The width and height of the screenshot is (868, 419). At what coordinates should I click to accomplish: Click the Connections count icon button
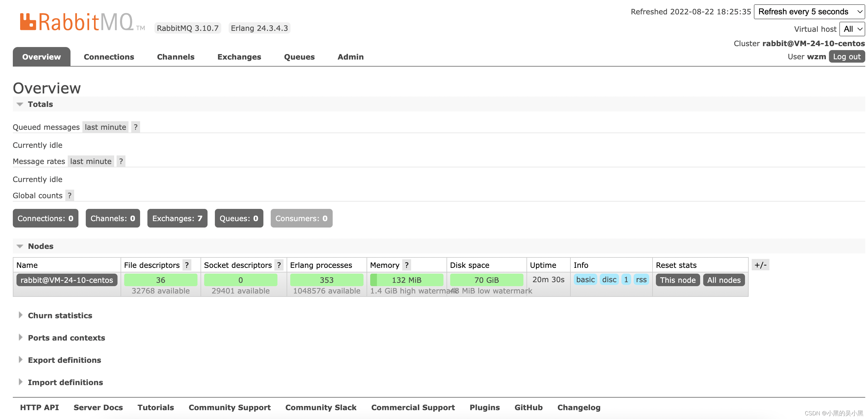45,218
